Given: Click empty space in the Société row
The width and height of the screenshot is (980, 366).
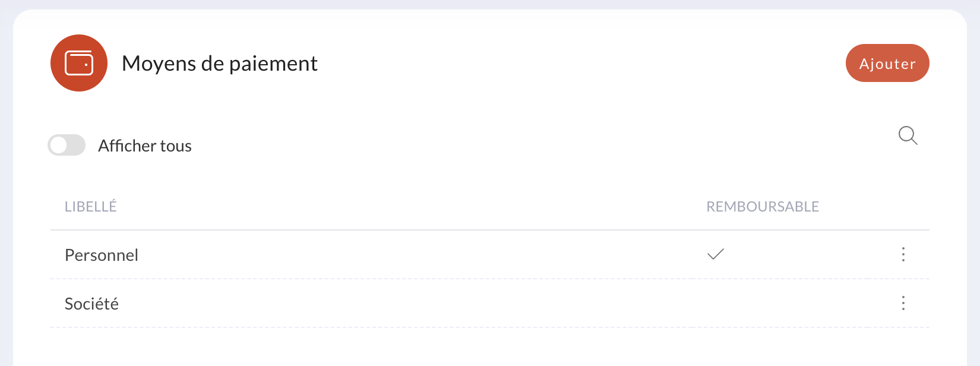Looking at the screenshot, I should click(x=416, y=303).
